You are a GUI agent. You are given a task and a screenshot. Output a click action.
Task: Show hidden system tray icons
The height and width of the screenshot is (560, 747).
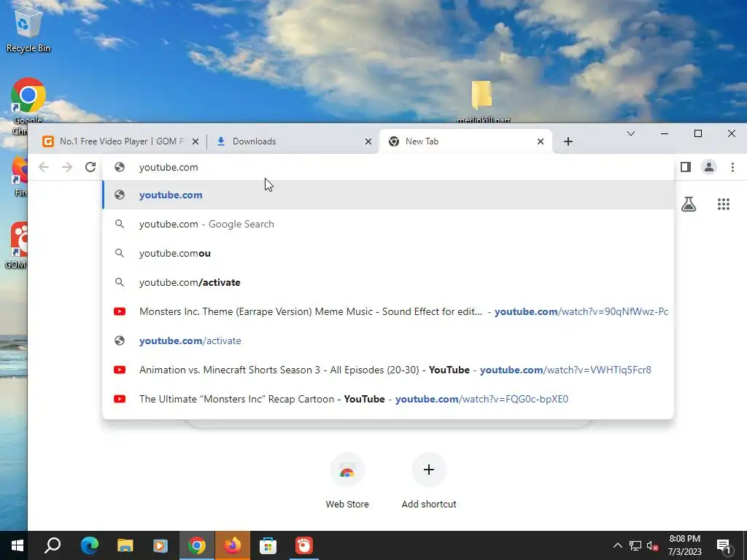[x=617, y=545]
